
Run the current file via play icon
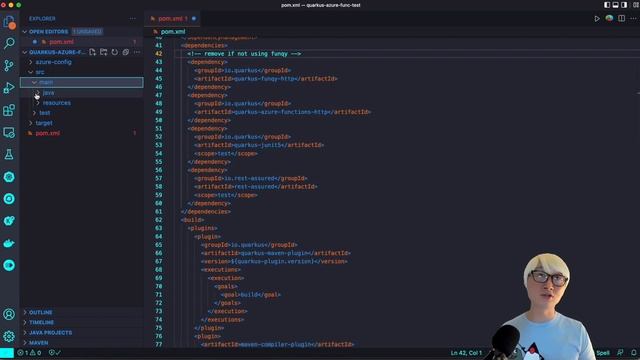597,18
